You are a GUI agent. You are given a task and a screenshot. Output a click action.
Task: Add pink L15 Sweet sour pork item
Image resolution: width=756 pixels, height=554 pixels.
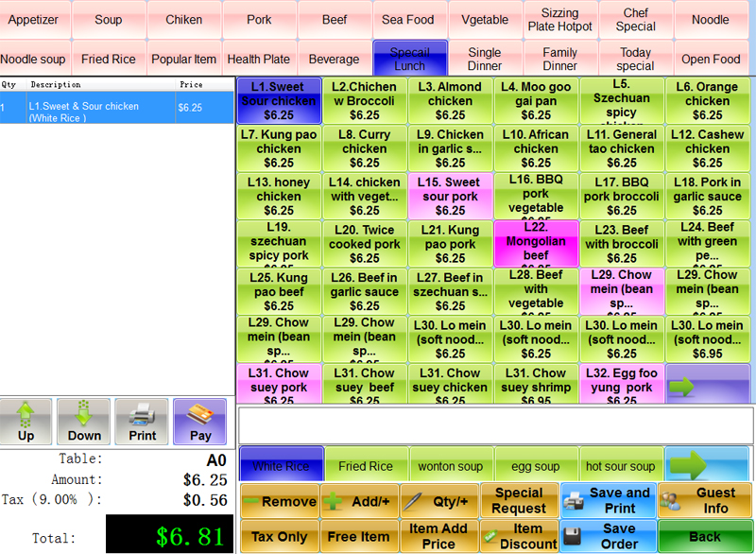pyautogui.click(x=450, y=196)
